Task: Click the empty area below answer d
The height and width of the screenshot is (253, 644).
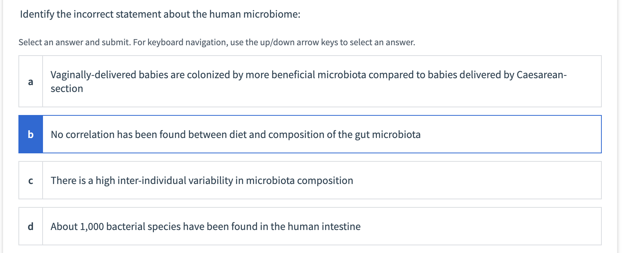Action: pyautogui.click(x=307, y=249)
